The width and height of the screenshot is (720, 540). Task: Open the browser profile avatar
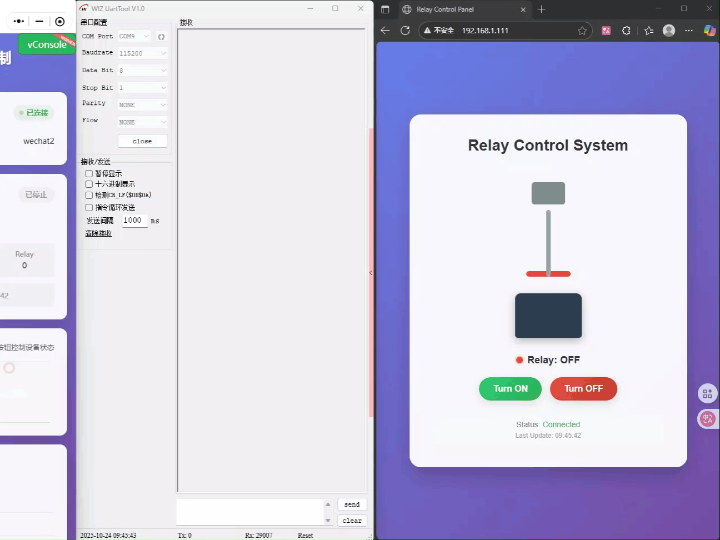tap(669, 31)
